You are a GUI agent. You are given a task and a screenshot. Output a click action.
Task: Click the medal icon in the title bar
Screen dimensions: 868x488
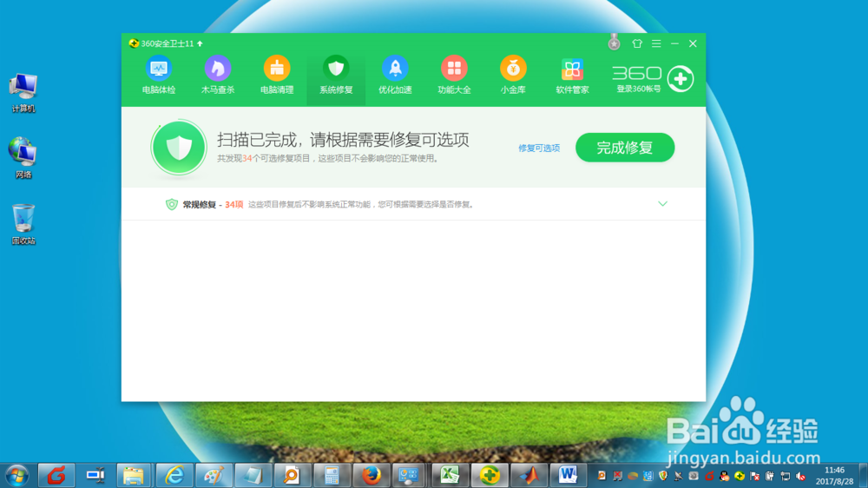tap(614, 42)
